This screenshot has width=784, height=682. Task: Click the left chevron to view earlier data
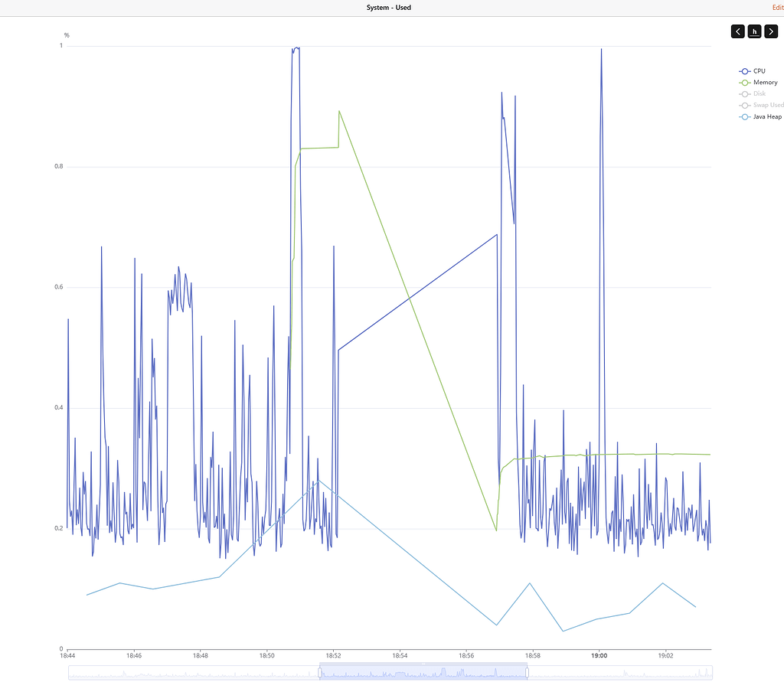[x=737, y=31]
